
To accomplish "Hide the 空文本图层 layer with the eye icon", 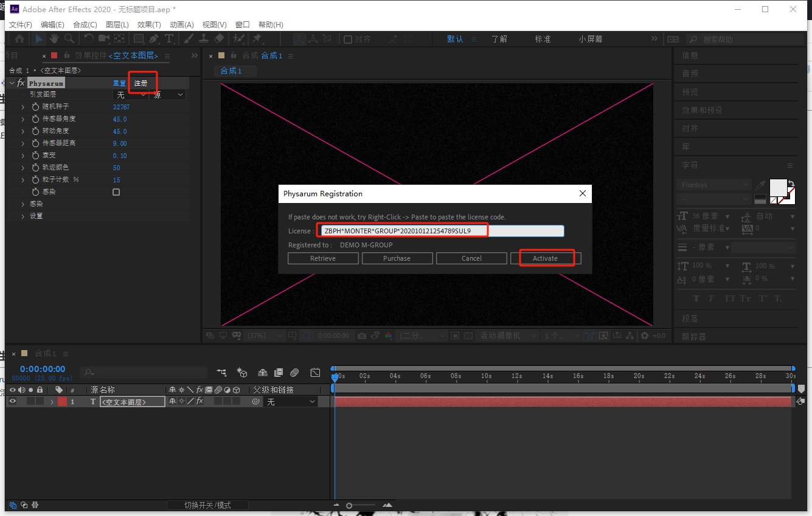I will click(x=12, y=401).
